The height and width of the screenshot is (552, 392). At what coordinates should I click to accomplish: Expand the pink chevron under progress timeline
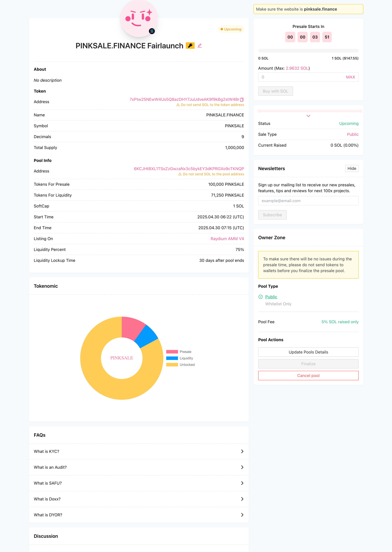[x=308, y=116]
